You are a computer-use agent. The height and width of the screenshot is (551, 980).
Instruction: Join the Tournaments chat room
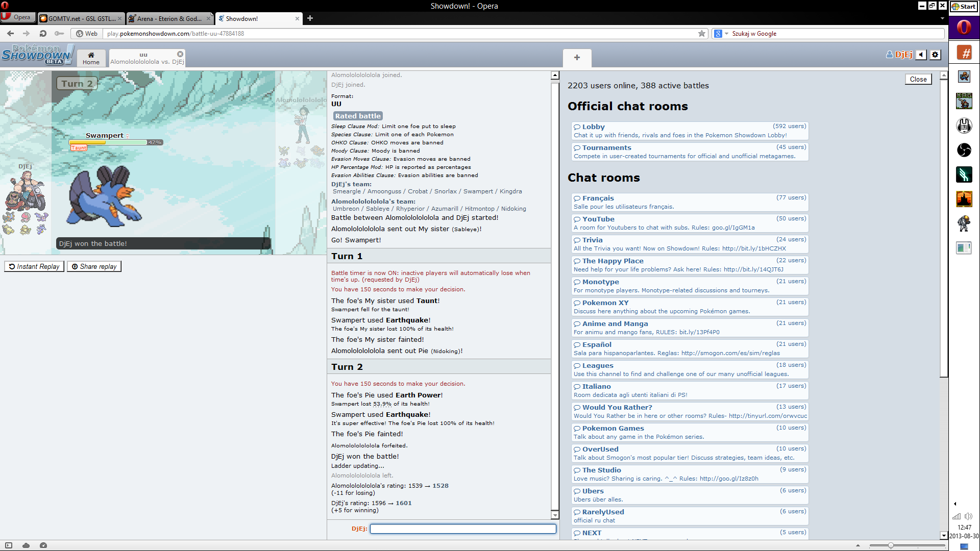[690, 152]
